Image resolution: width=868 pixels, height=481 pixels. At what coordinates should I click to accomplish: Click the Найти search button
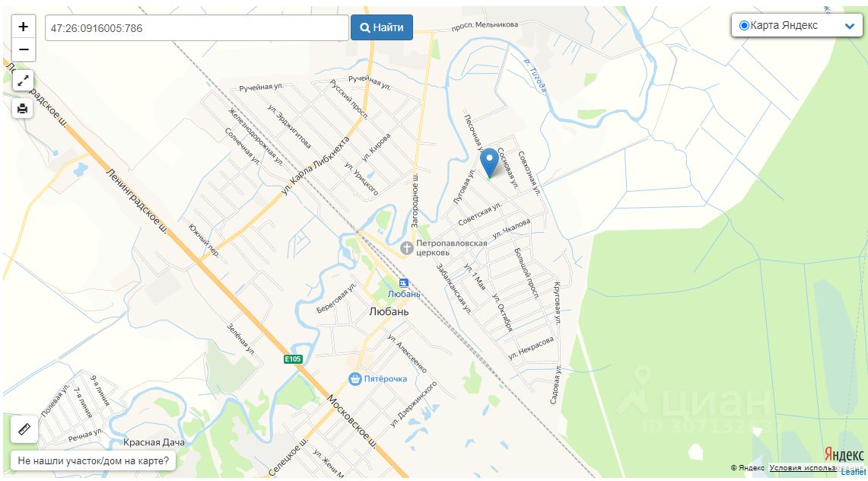[x=381, y=27]
